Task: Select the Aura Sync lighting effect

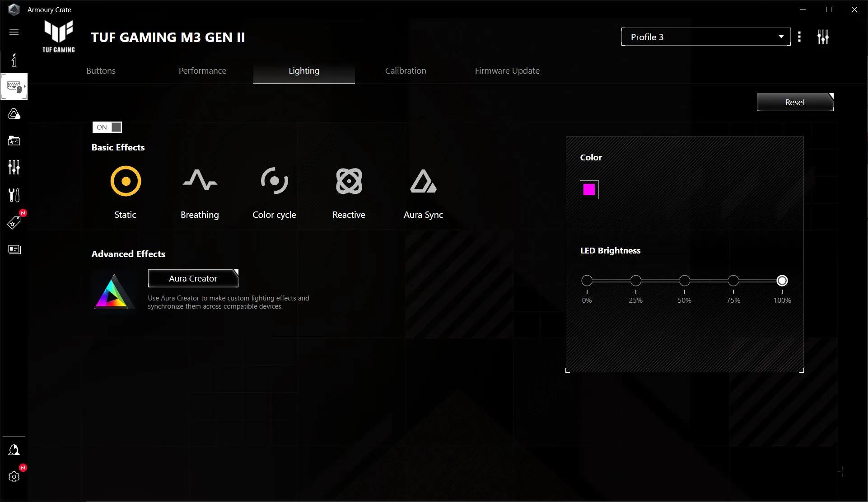Action: 424,181
